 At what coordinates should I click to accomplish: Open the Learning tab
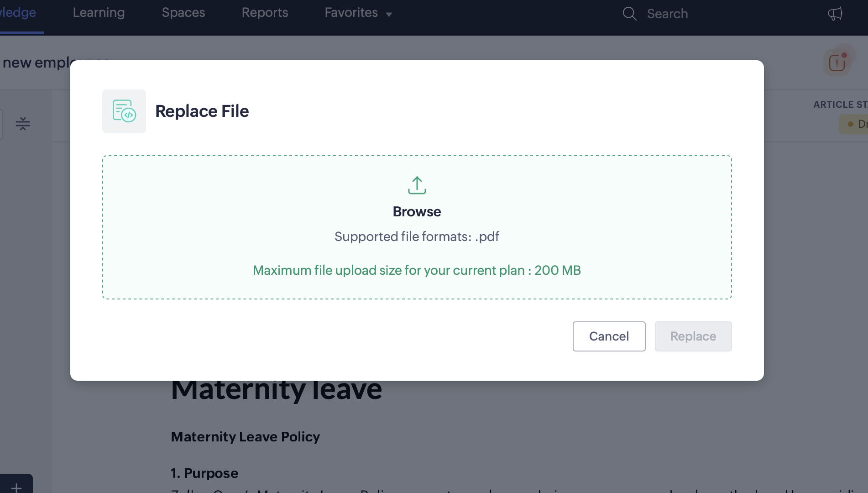[99, 13]
